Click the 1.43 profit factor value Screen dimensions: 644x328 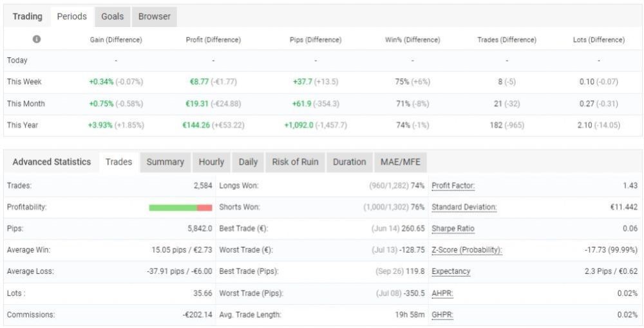tap(630, 186)
